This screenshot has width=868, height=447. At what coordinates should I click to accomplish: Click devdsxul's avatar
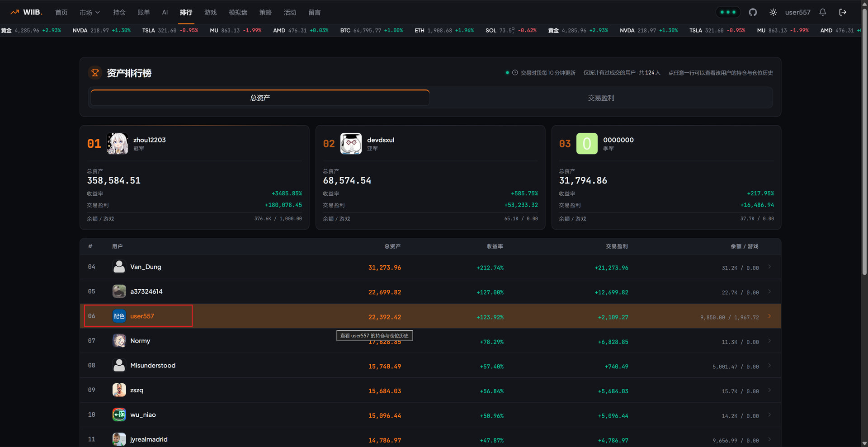pos(351,144)
